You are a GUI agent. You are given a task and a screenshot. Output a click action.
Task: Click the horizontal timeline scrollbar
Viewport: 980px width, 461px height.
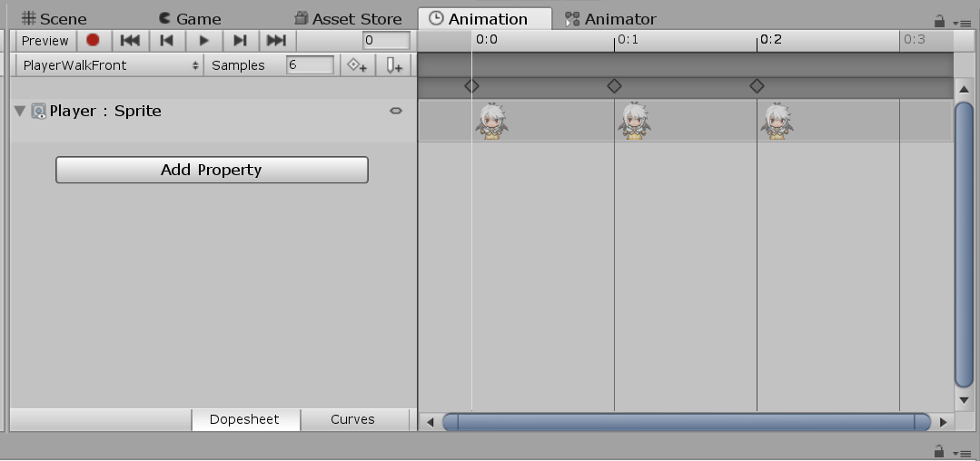(686, 422)
